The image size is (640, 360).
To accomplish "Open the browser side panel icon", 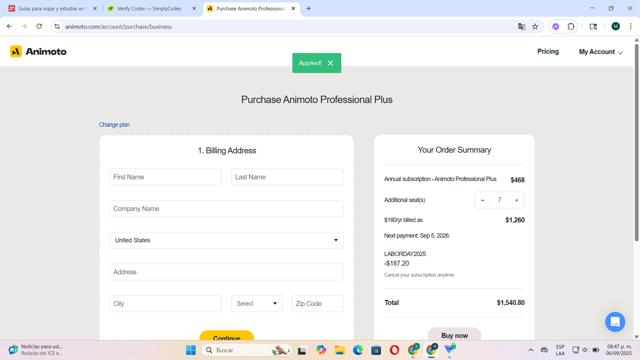I will point(593,27).
